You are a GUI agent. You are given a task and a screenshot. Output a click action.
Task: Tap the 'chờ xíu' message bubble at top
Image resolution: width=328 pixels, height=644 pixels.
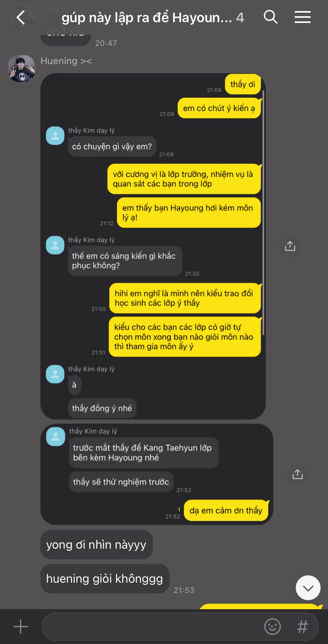[66, 35]
